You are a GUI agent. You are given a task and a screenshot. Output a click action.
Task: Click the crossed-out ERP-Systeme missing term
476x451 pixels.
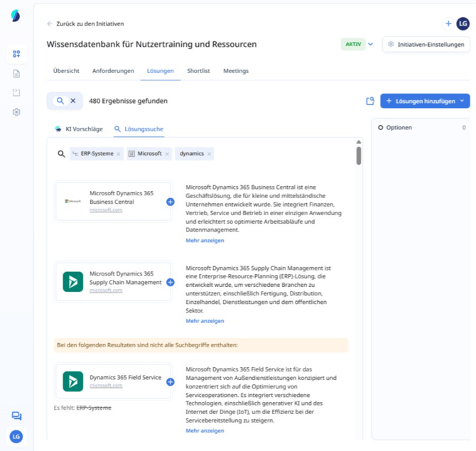[x=94, y=408]
